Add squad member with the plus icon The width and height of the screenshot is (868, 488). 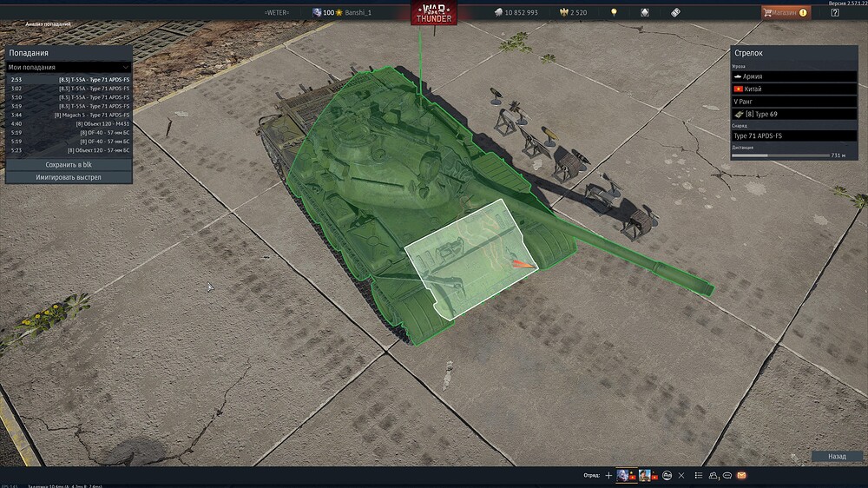pyautogui.click(x=608, y=475)
